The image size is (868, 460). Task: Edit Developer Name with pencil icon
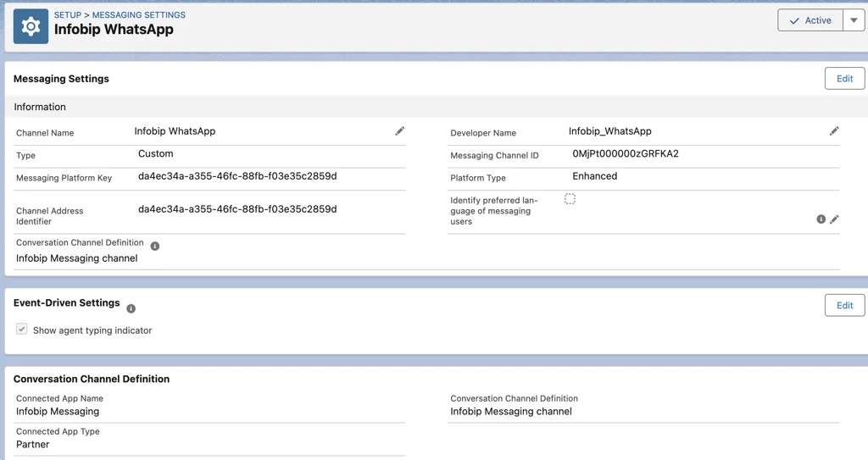(x=834, y=131)
